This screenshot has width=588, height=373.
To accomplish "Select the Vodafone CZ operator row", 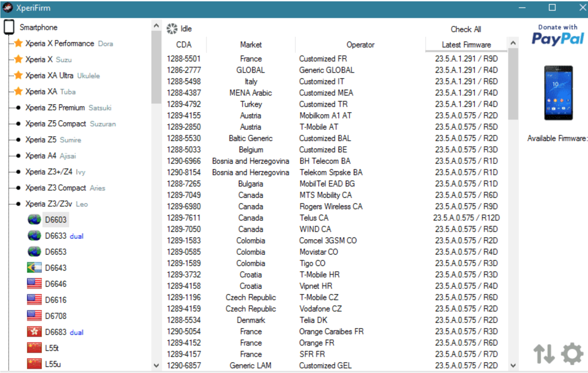I will pyautogui.click(x=335, y=309).
